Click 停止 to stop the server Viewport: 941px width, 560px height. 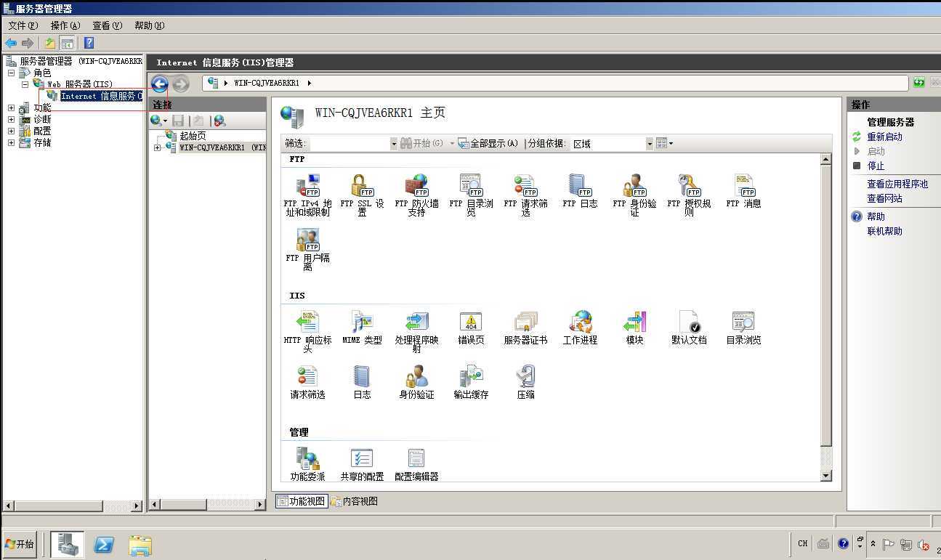pos(876,166)
